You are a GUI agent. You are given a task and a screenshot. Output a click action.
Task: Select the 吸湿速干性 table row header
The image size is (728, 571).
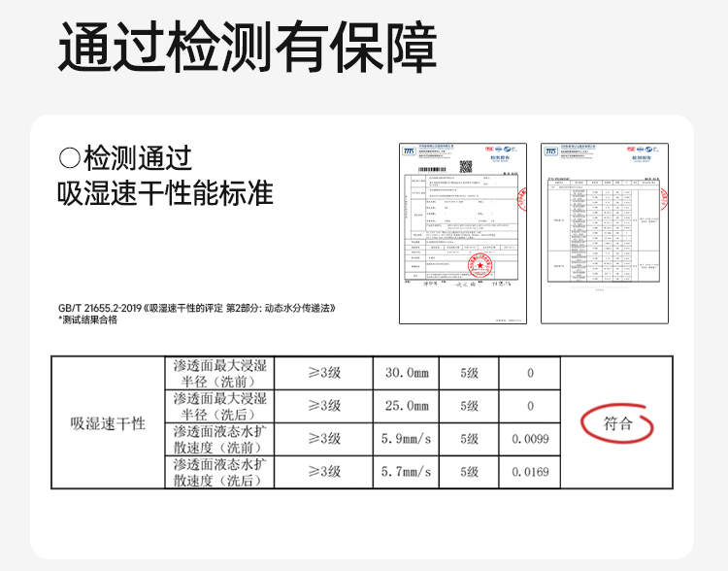[x=108, y=422]
